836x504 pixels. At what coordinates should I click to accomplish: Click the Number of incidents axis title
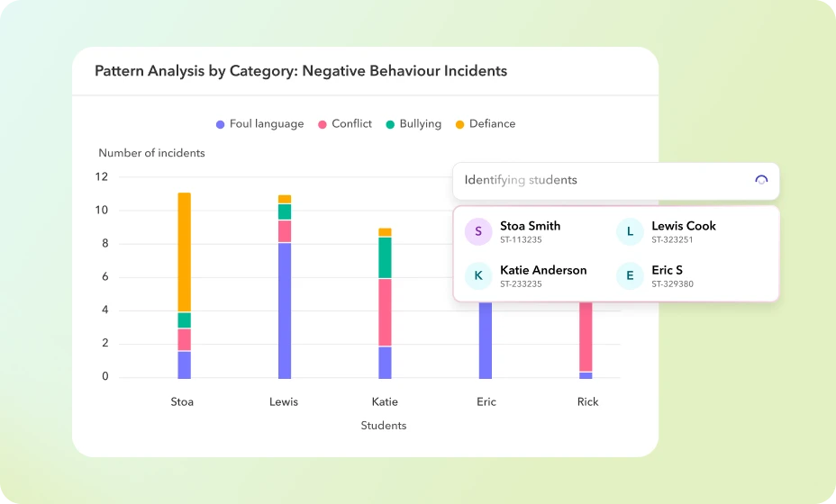[151, 153]
